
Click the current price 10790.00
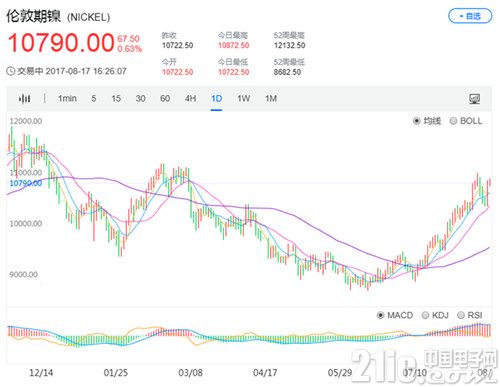(61, 43)
